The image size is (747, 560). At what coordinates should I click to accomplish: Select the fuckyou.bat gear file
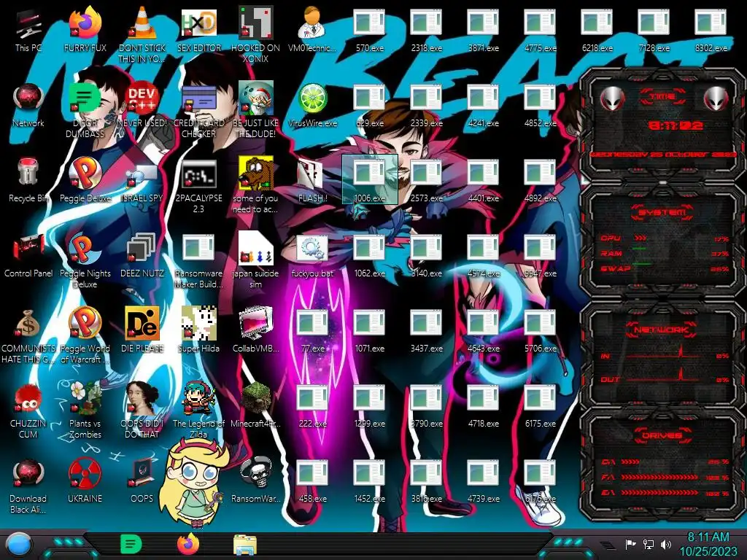[312, 256]
